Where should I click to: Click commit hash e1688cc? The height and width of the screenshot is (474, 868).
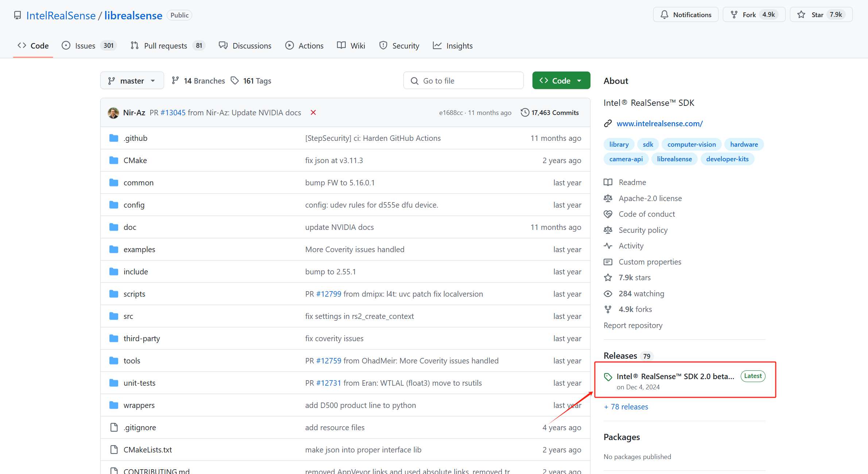[451, 112]
